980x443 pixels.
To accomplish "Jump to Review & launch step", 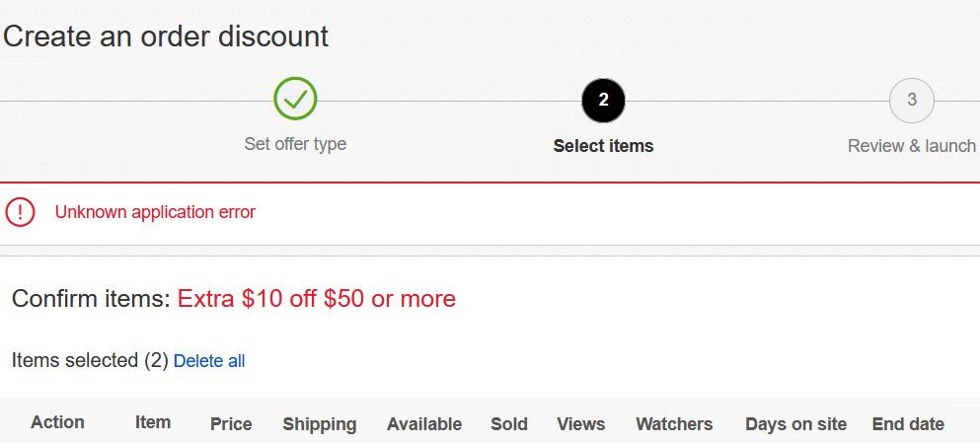I will 911,146.
